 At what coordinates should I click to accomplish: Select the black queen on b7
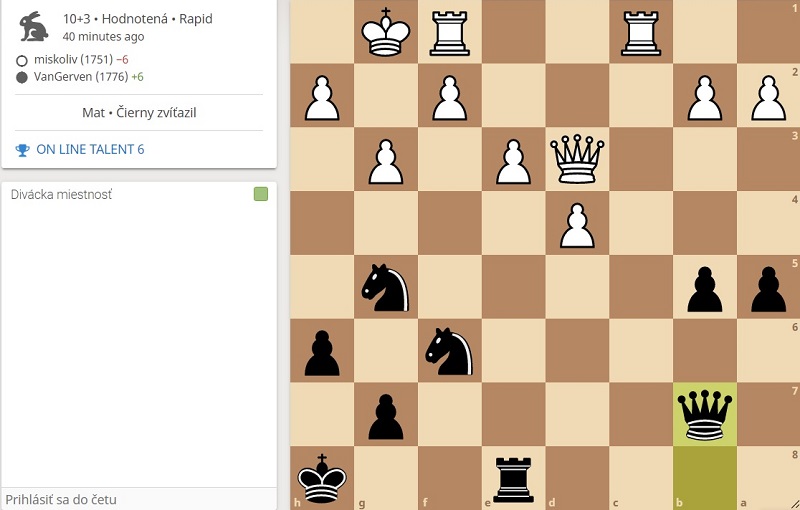(x=705, y=414)
